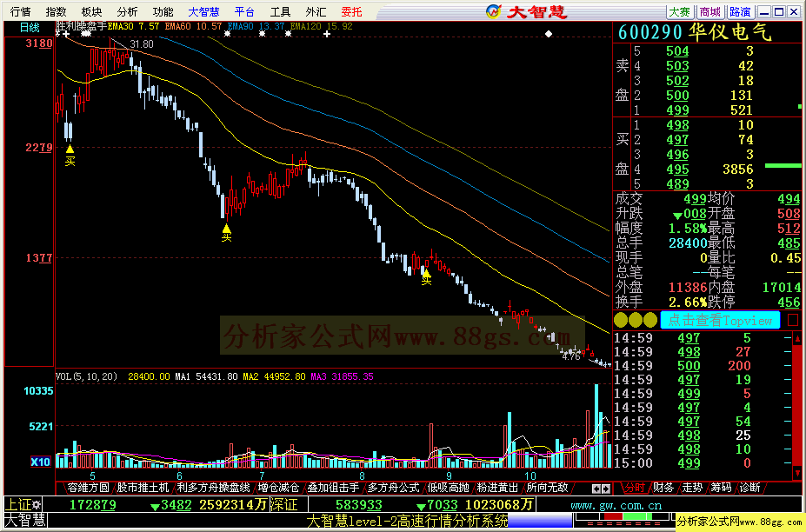Click the white plus event marker at top
Screen dimensions: 806x532
click(326, 34)
